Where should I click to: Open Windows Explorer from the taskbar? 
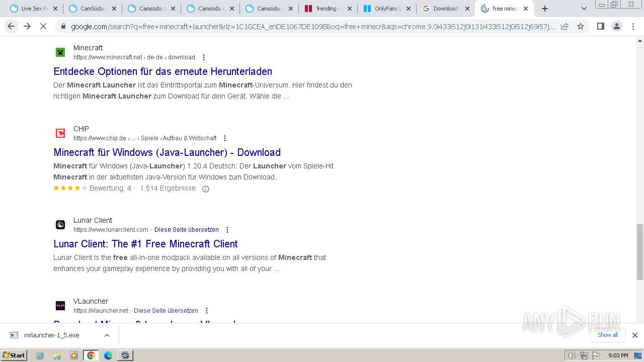[x=57, y=355]
